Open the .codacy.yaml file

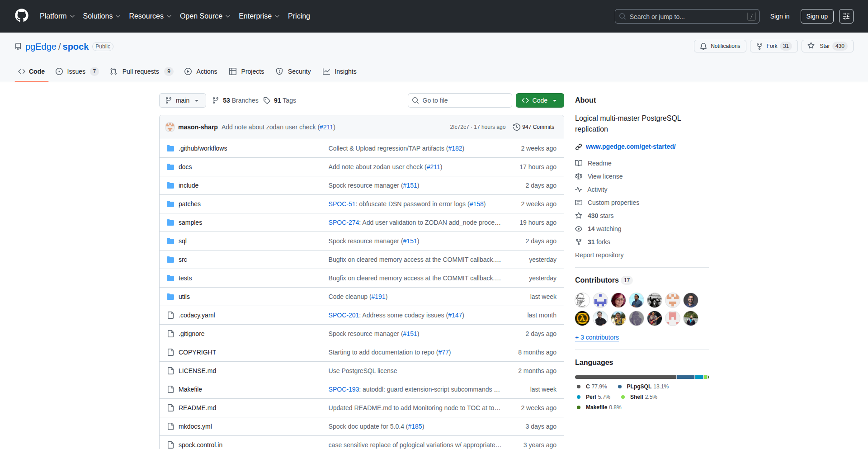click(197, 315)
